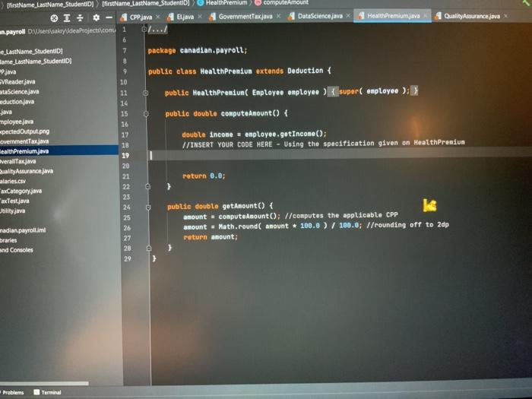
Task: Open DataScience.java in project tree
Action: (19, 92)
